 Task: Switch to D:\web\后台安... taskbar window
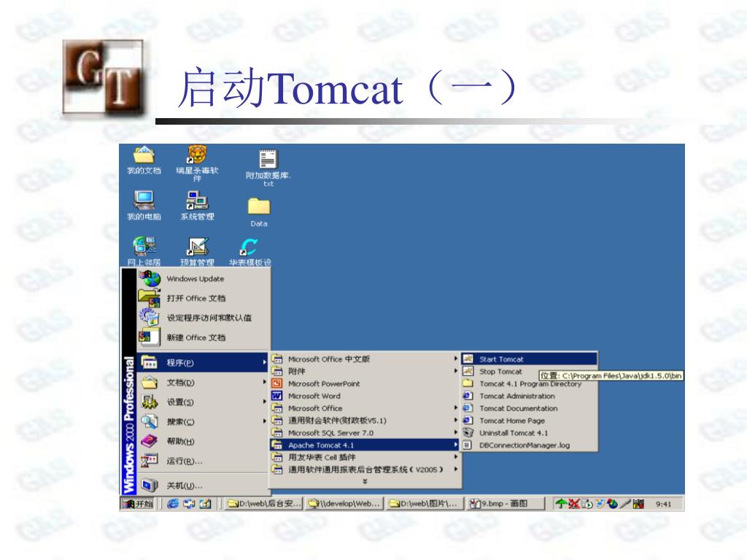tap(263, 503)
